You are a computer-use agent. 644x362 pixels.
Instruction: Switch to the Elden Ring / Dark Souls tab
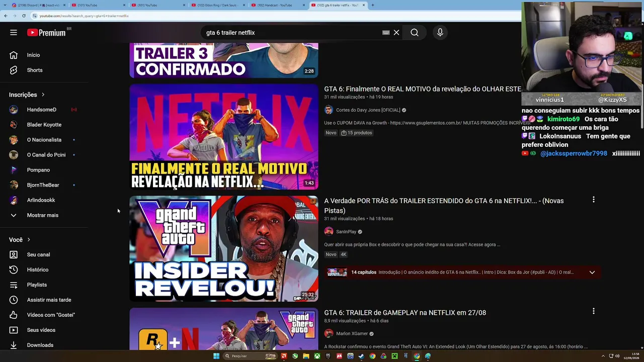218,5
